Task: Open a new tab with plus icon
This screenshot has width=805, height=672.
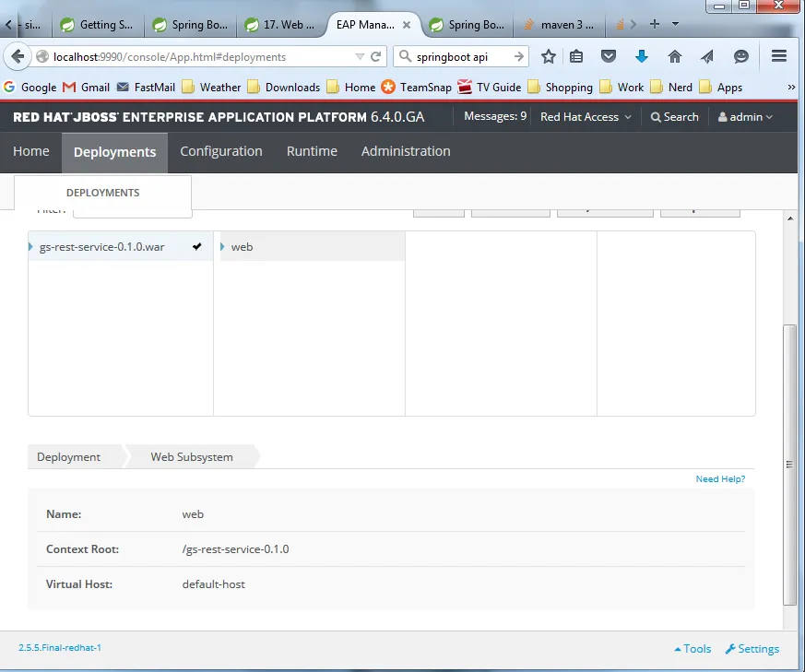Action: (655, 24)
